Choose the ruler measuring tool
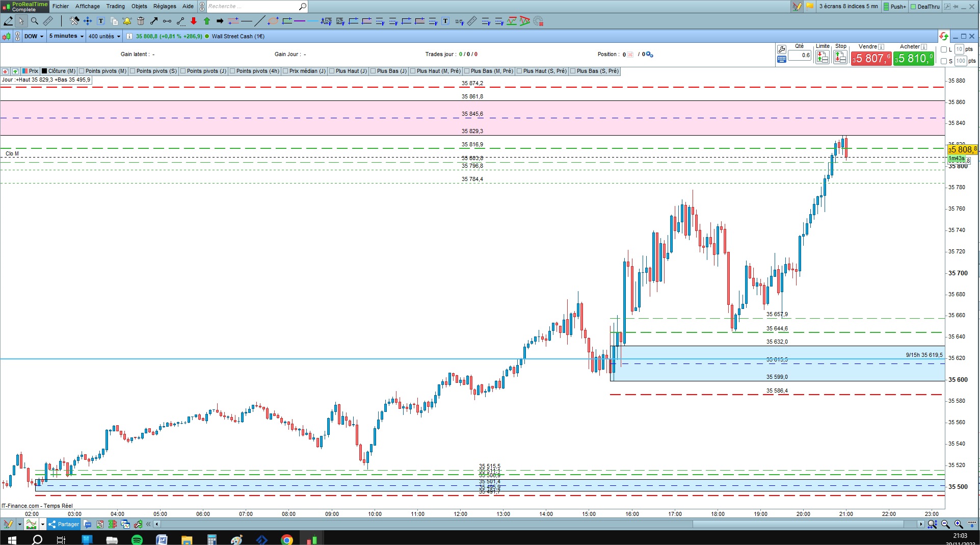This screenshot has width=980, height=545. coord(48,21)
